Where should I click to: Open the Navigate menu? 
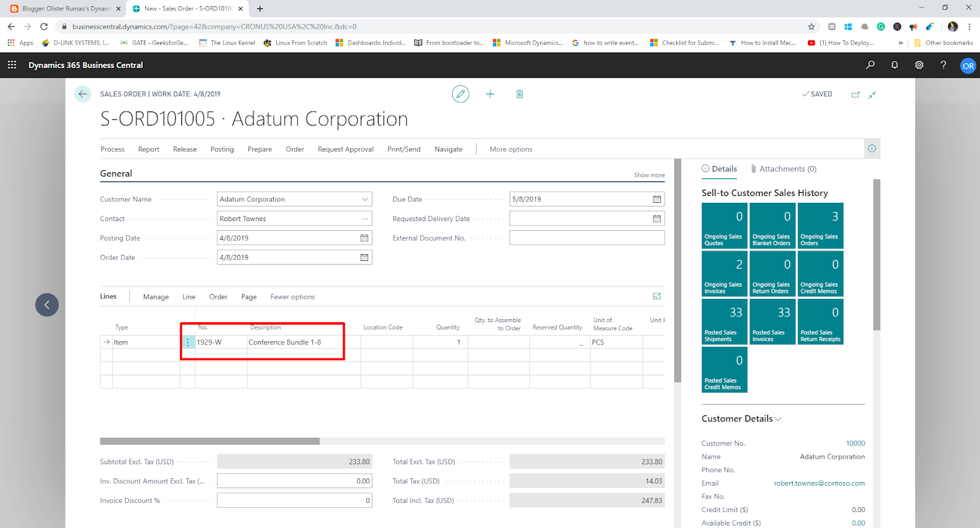click(448, 149)
